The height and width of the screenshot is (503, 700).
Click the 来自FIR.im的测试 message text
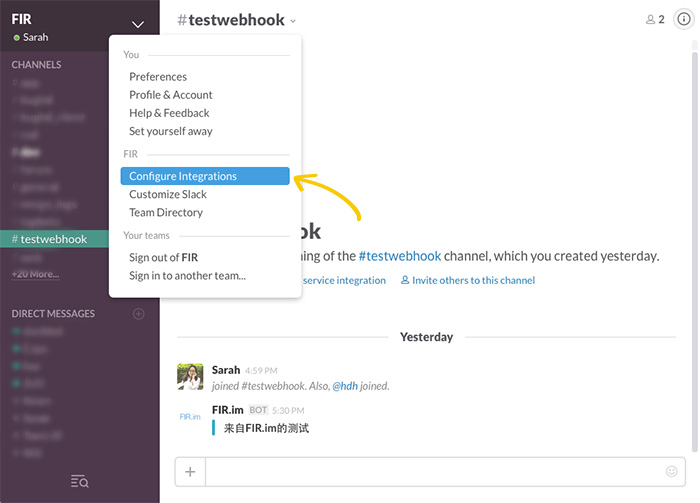coord(267,428)
